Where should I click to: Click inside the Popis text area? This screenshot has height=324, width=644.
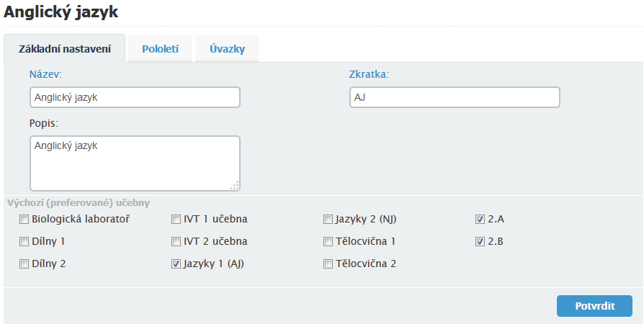135,163
